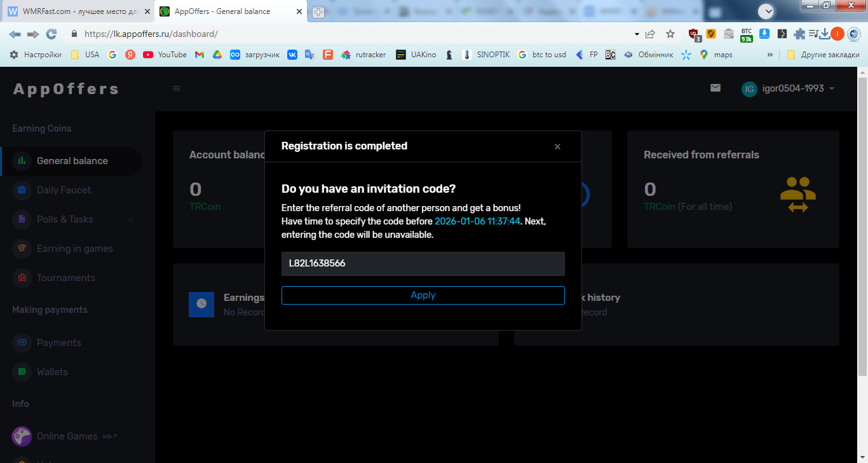
Task: Open the uBlock Origin extension icon
Action: point(695,35)
